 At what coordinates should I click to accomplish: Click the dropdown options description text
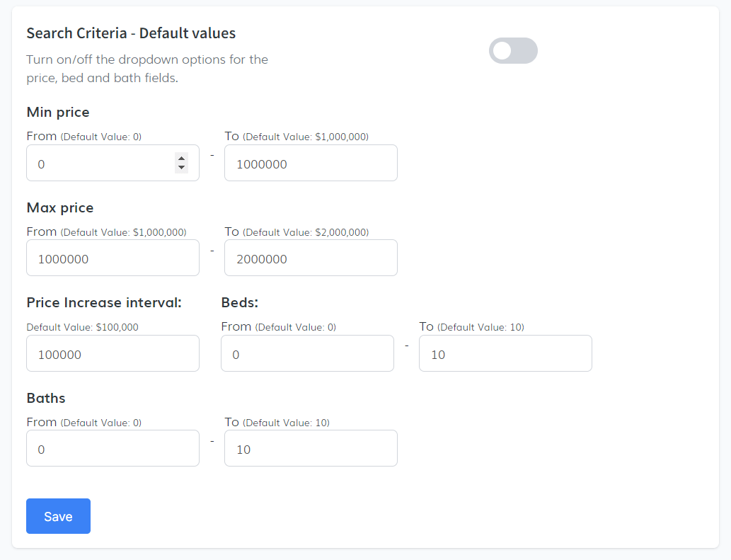point(147,69)
